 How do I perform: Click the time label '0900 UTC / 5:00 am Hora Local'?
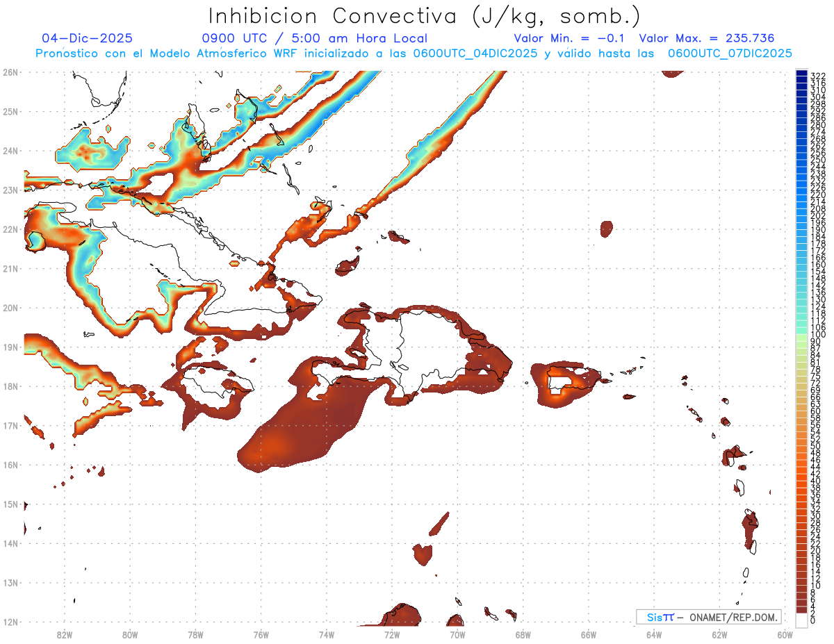click(x=314, y=38)
